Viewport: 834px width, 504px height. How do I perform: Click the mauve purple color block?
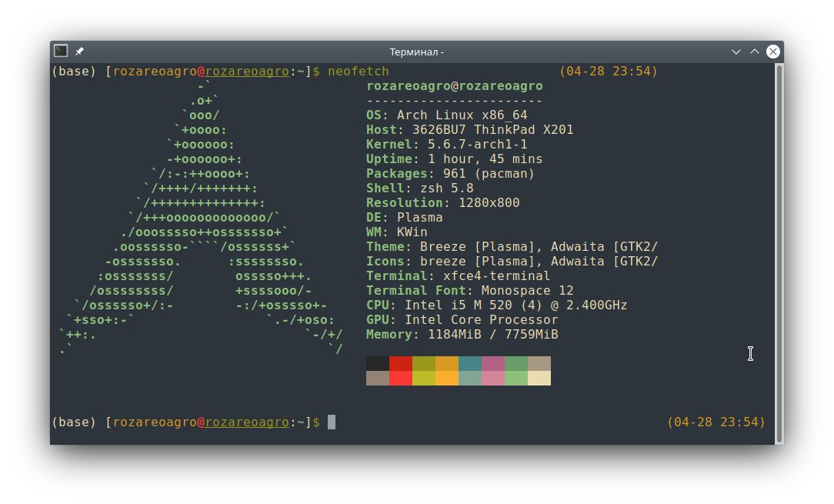coord(493,363)
